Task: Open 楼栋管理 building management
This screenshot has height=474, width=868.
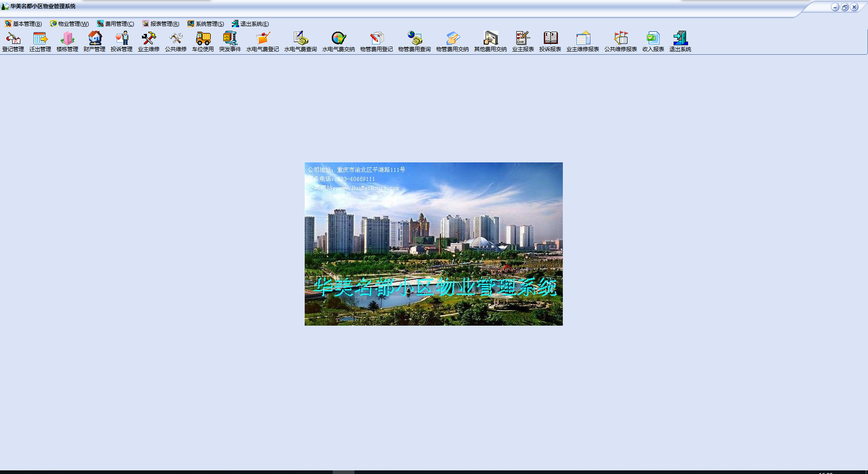Action: (67, 42)
